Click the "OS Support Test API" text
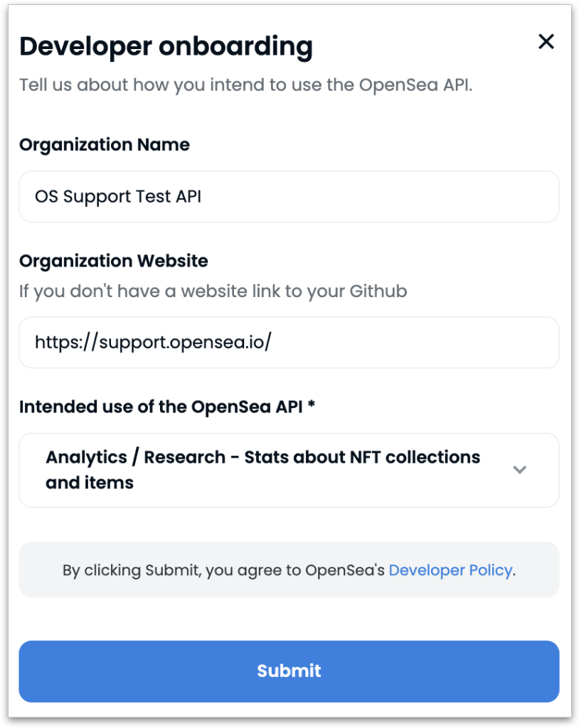The height and width of the screenshot is (728, 579). click(118, 197)
